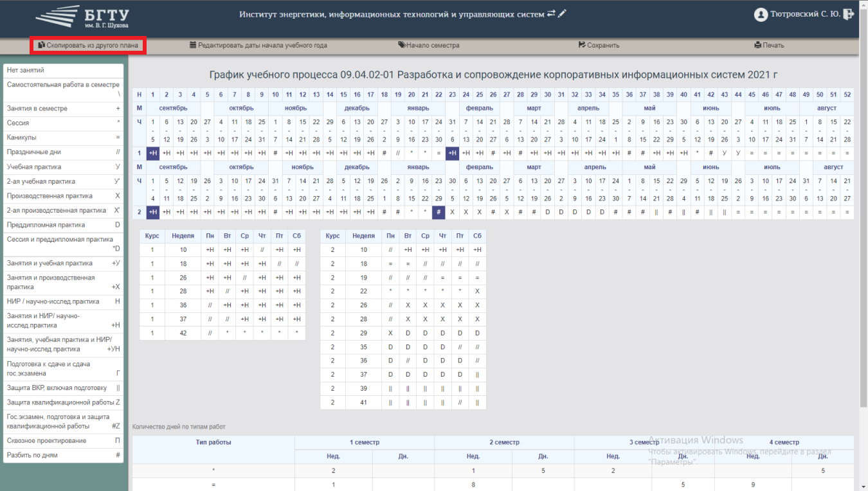Screen dimensions: 868x491
Task: Select 2-ая производственная практика type
Action: (x=63, y=210)
